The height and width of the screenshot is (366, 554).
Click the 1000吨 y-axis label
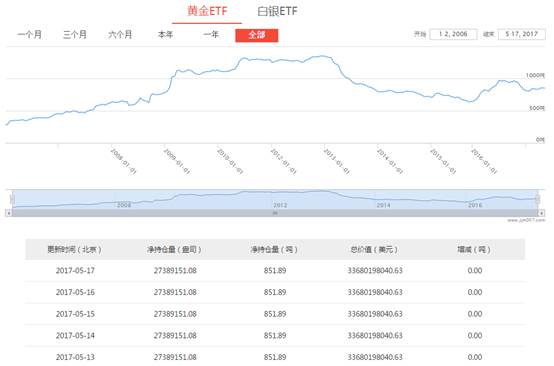(535, 75)
